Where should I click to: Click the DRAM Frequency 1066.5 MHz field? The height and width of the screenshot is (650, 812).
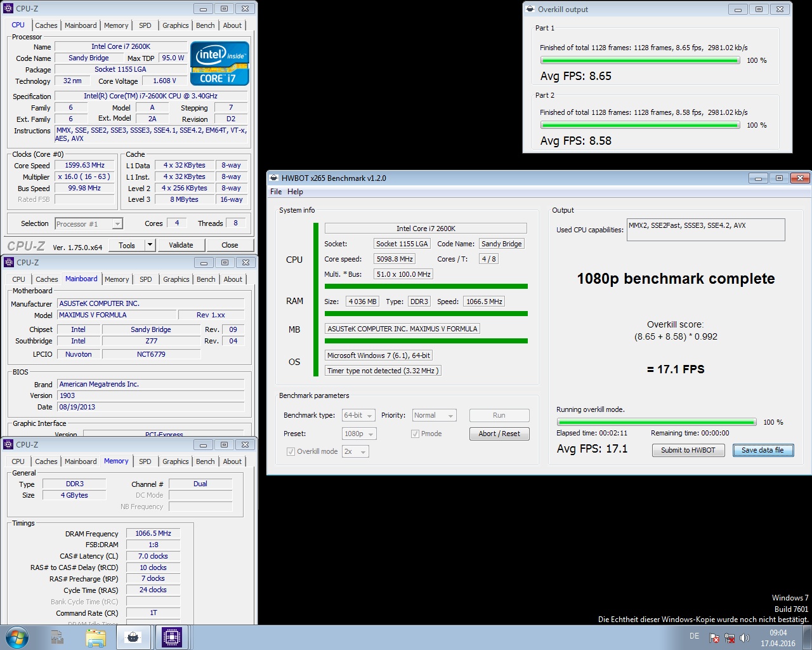[x=153, y=533]
